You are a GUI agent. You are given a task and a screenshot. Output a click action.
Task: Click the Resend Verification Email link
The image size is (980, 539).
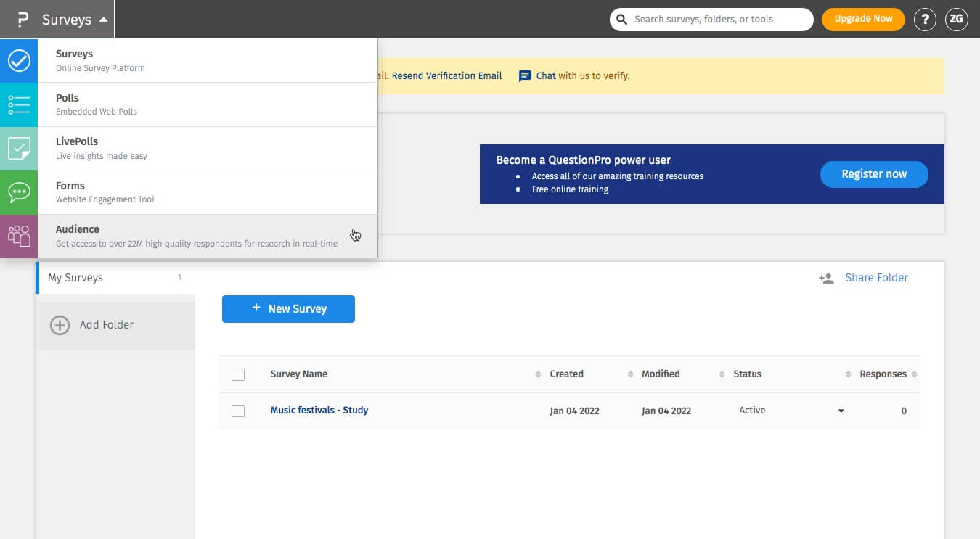[446, 75]
